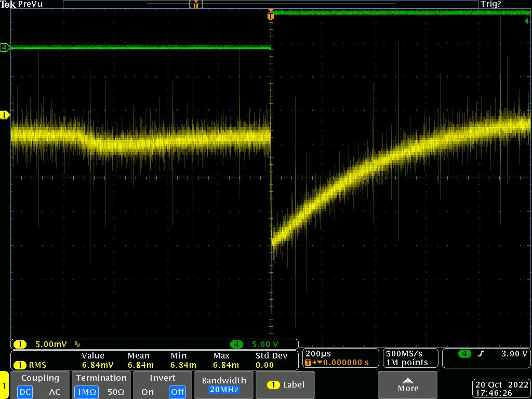532x399 pixels.
Task: Click the Tek logo in corner
Action: [x=8, y=4]
